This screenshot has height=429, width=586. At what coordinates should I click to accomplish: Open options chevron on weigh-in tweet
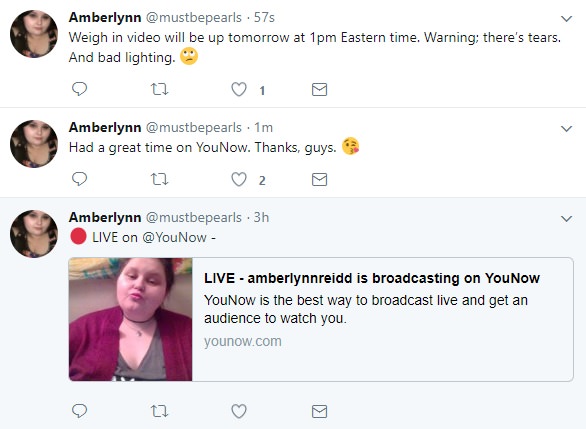[567, 18]
